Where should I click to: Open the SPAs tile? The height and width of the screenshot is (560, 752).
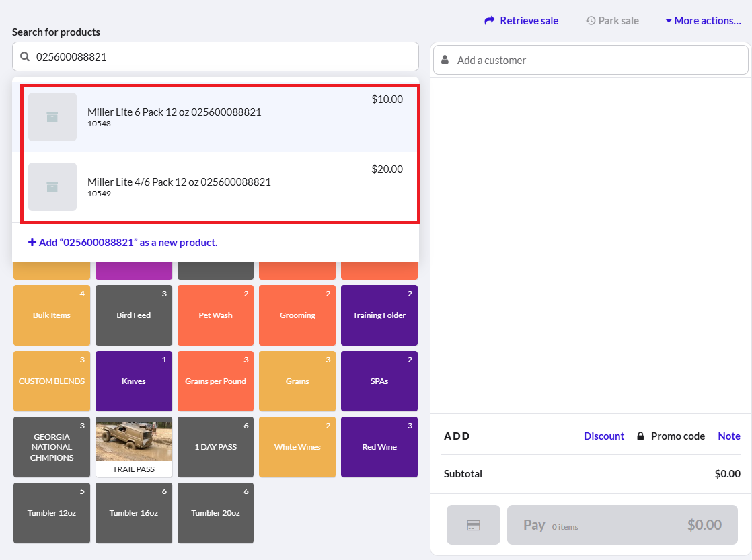click(379, 381)
